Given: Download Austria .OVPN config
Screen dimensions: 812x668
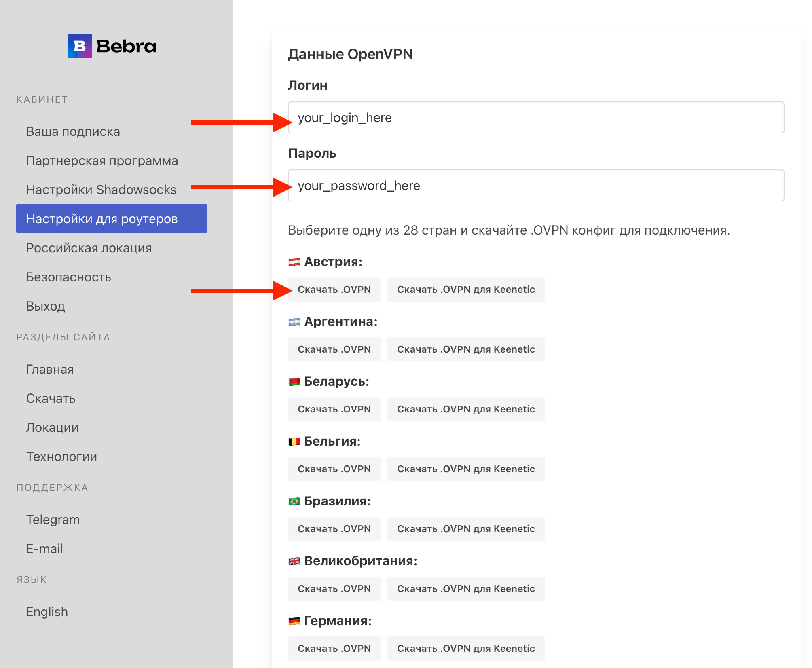Looking at the screenshot, I should click(334, 290).
